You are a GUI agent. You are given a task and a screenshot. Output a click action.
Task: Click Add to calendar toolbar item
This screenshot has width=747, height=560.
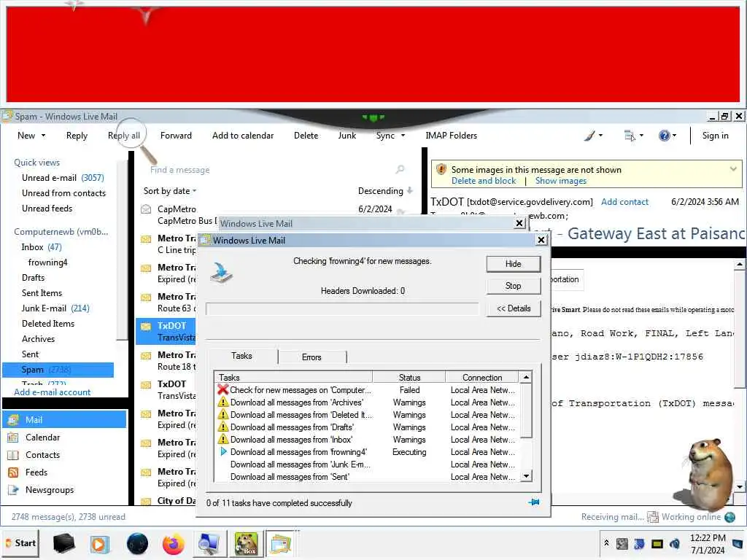(x=243, y=136)
